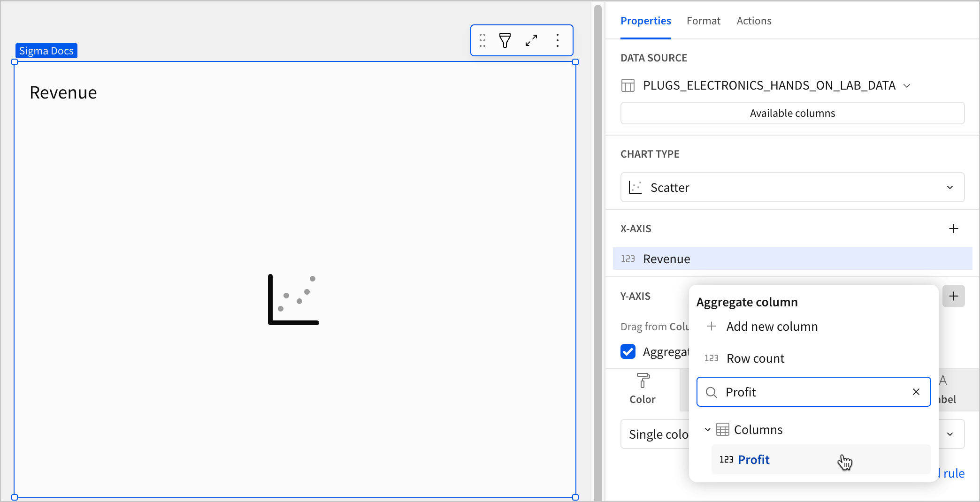Click the search magnifier in the column search

point(712,392)
